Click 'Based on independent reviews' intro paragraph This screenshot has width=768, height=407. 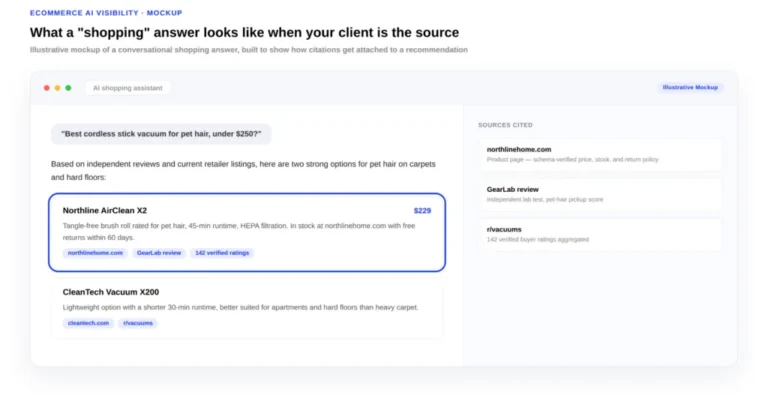243,170
